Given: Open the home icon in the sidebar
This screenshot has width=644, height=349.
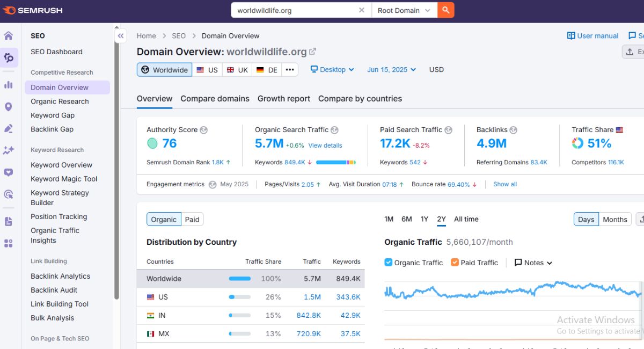Looking at the screenshot, I should click(9, 36).
